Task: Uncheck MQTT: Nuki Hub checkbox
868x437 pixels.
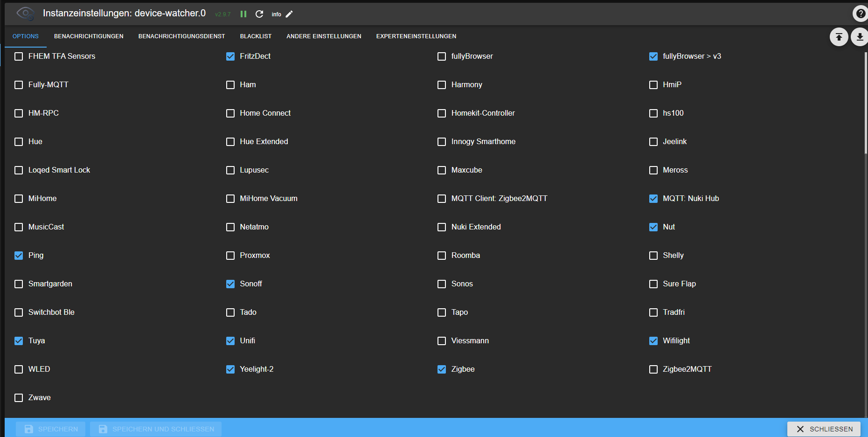Action: [653, 199]
